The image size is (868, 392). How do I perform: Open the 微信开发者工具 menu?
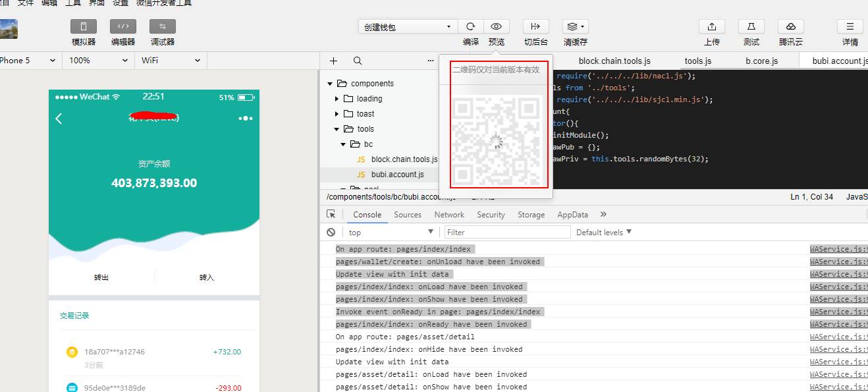164,3
